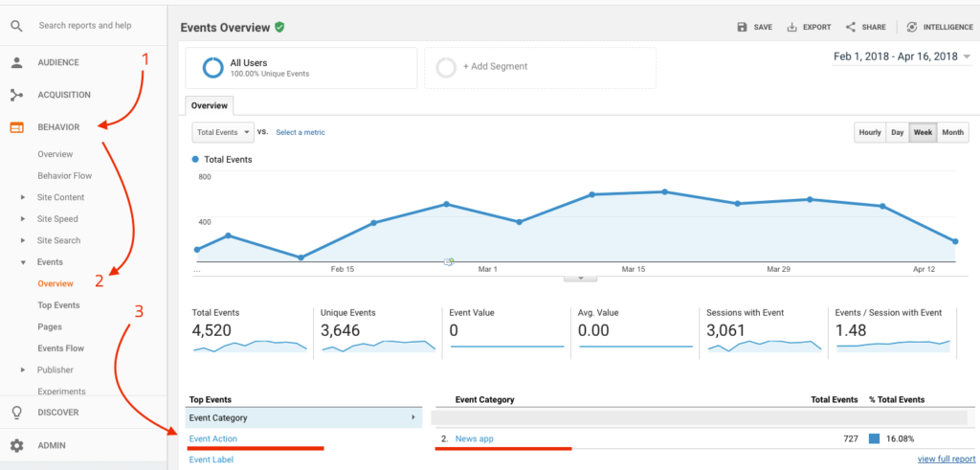Switch chart granularity to Hourly

tap(870, 133)
